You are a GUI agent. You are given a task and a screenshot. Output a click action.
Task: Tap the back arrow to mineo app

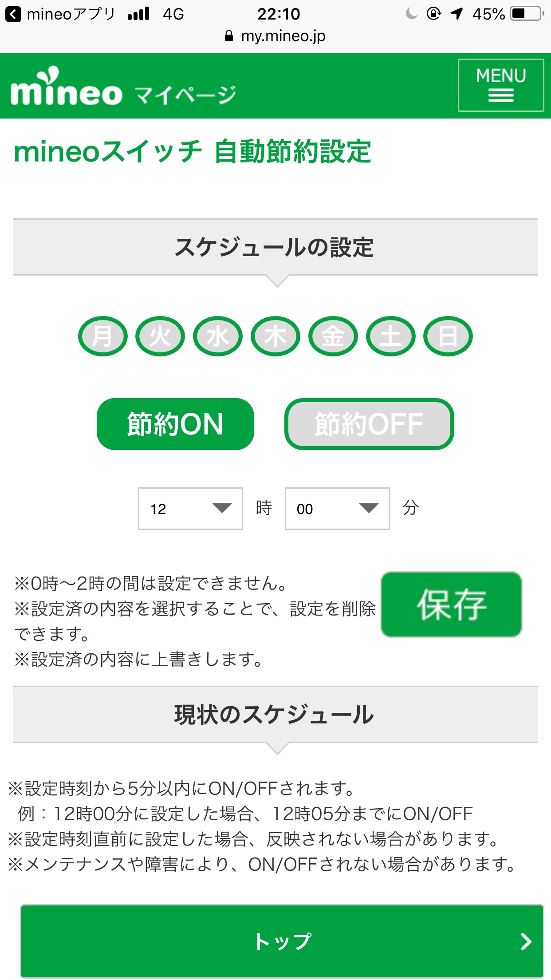pyautogui.click(x=13, y=14)
